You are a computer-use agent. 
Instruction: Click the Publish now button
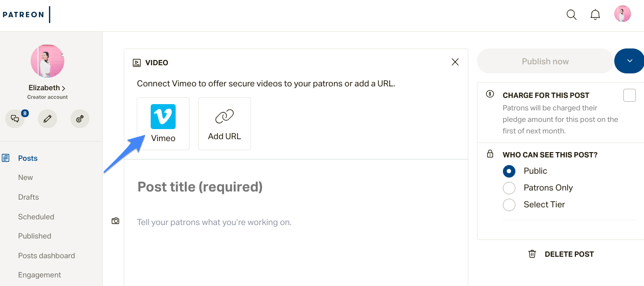545,61
